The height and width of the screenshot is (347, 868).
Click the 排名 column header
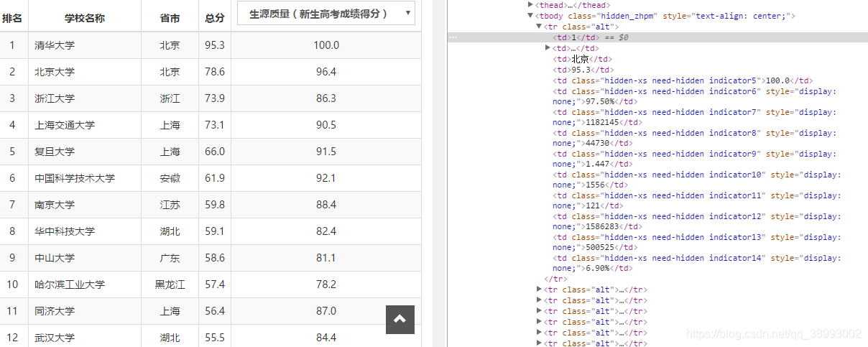pos(12,18)
